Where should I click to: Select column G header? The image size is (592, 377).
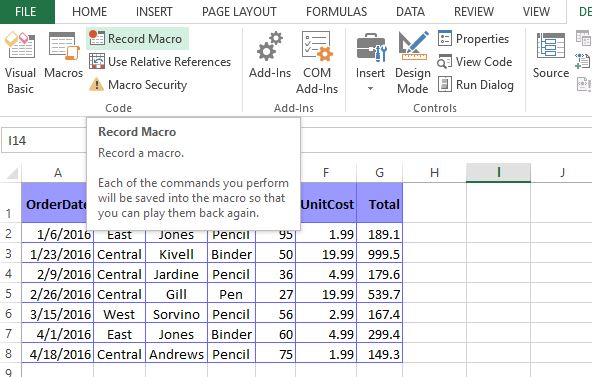pyautogui.click(x=379, y=173)
